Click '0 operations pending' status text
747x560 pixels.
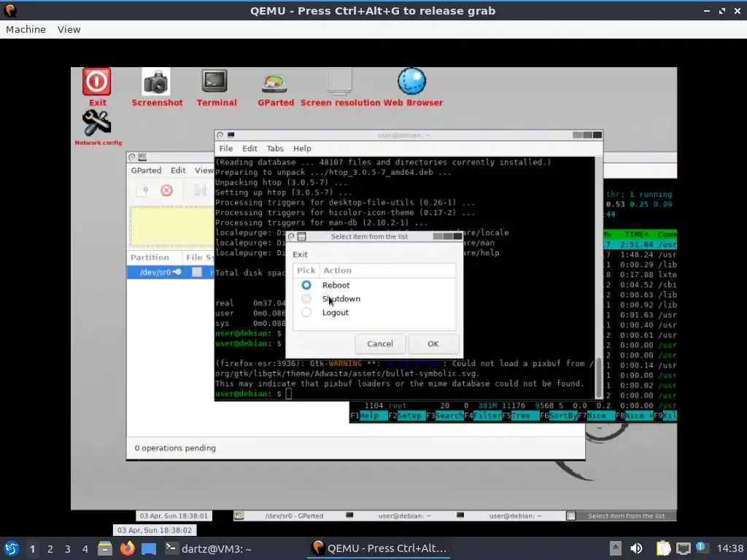click(x=175, y=448)
